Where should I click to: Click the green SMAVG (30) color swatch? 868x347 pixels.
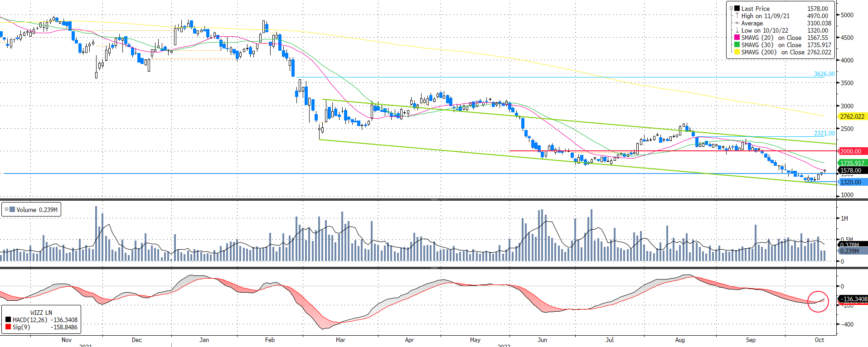click(x=737, y=45)
